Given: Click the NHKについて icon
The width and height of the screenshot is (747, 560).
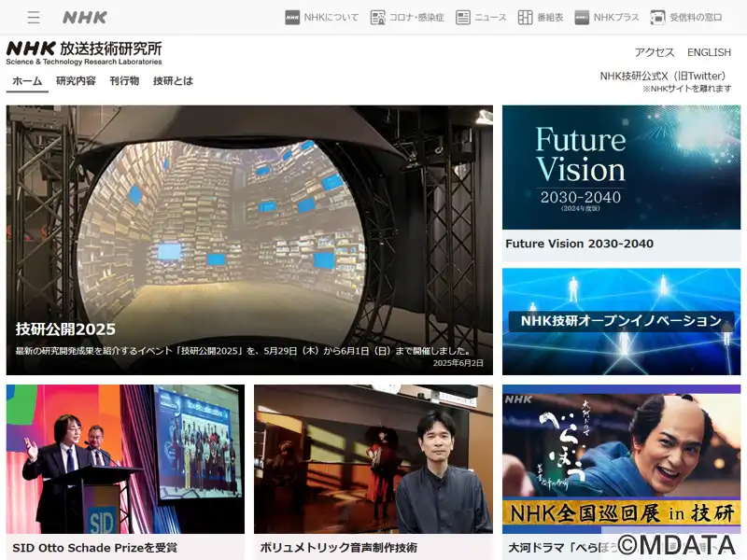Looking at the screenshot, I should (292, 18).
